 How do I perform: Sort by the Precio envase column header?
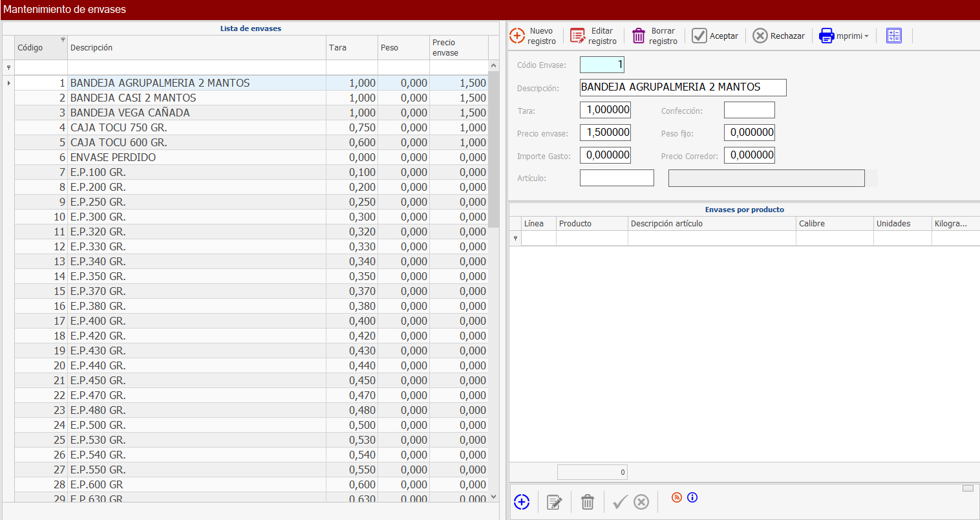pos(459,48)
